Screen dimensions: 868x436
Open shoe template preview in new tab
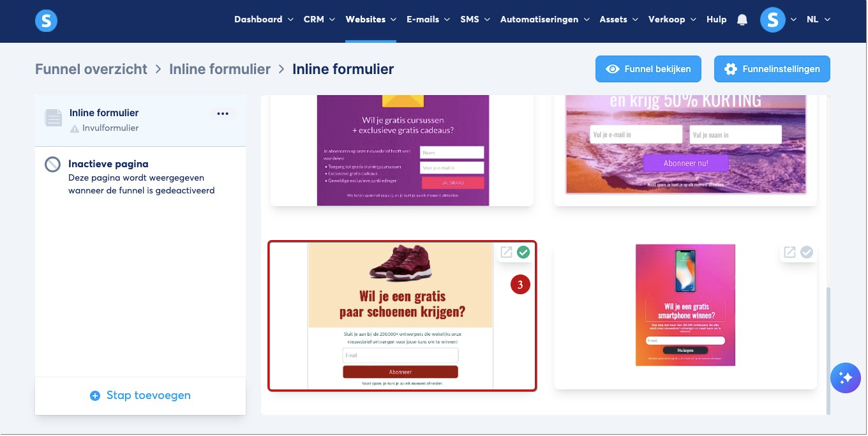[506, 252]
